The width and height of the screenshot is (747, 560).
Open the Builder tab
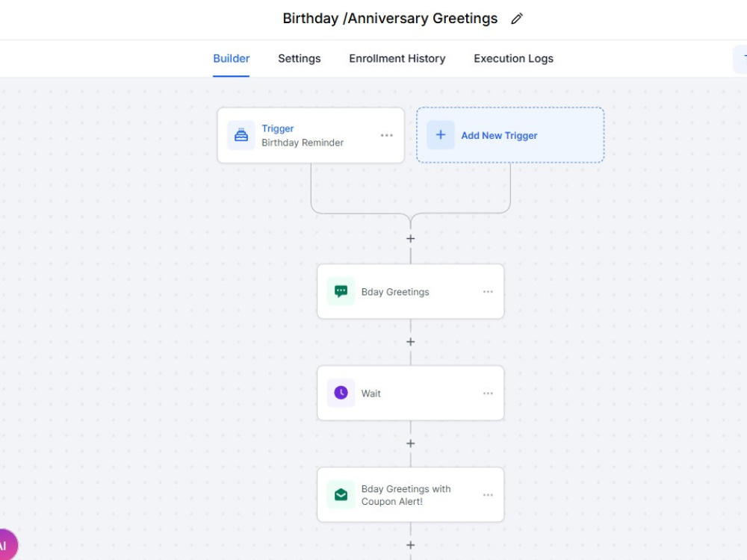pyautogui.click(x=231, y=58)
